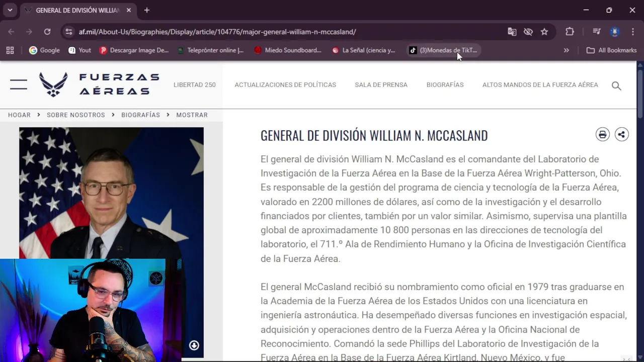This screenshot has width=644, height=362.
Task: Open the media control icon
Action: pos(597,32)
